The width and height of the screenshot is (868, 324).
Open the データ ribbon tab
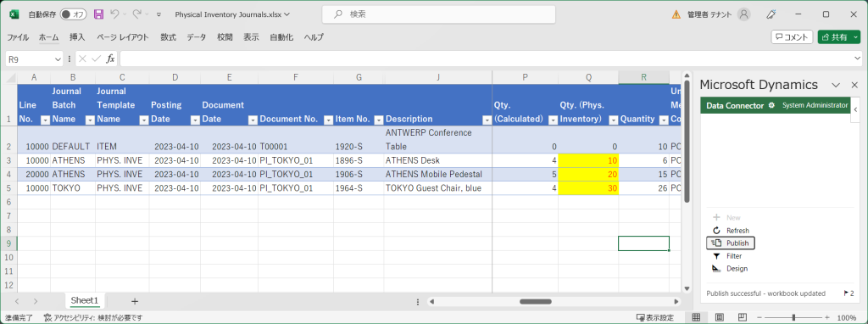(196, 37)
